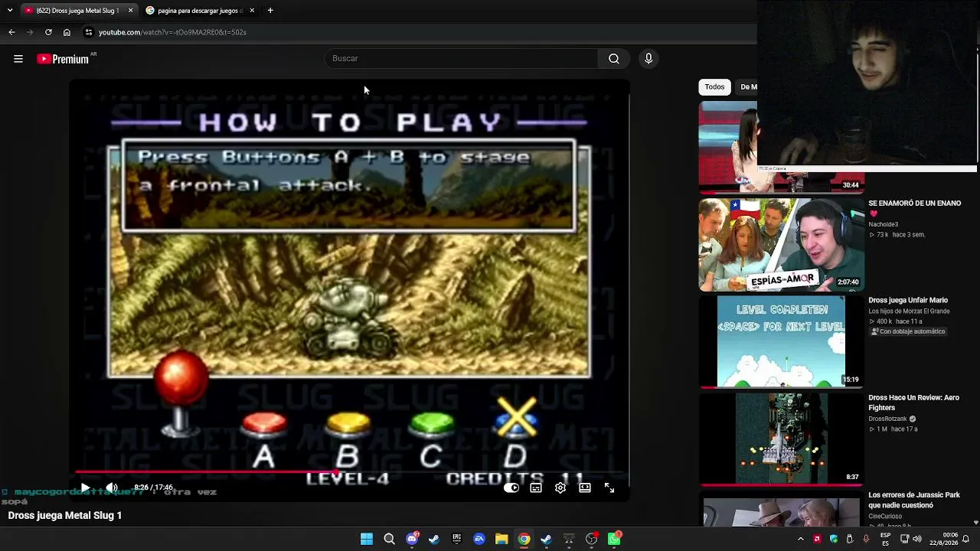The image size is (980, 551).
Task: Show hidden system tray icons
Action: click(801, 540)
